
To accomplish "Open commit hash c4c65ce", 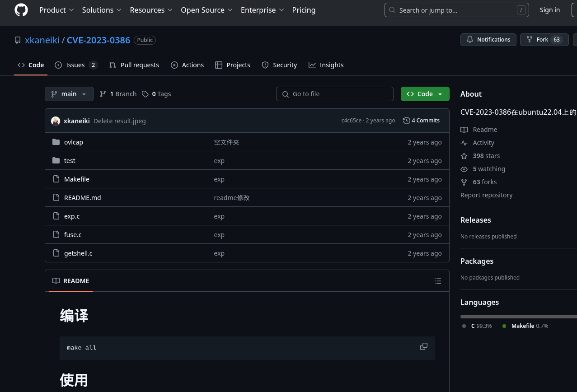I will [352, 121].
